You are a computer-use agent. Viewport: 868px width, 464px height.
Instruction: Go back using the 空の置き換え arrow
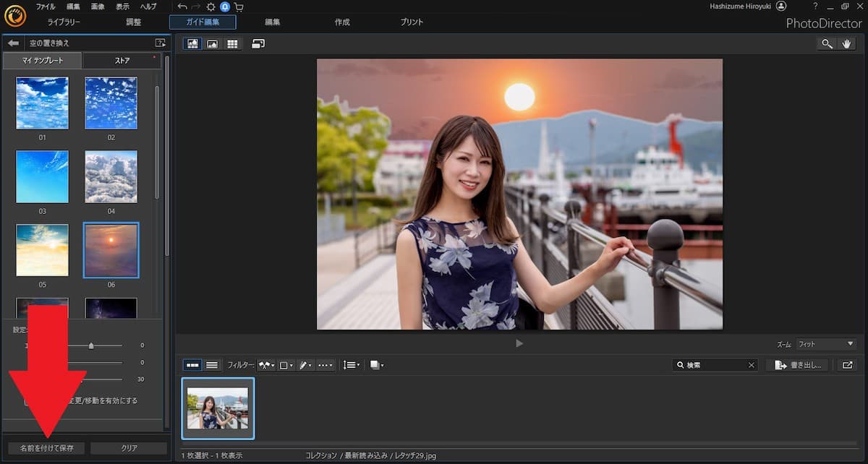13,43
